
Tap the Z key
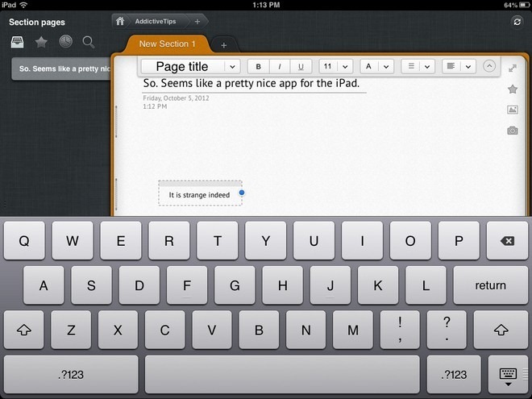(x=71, y=330)
